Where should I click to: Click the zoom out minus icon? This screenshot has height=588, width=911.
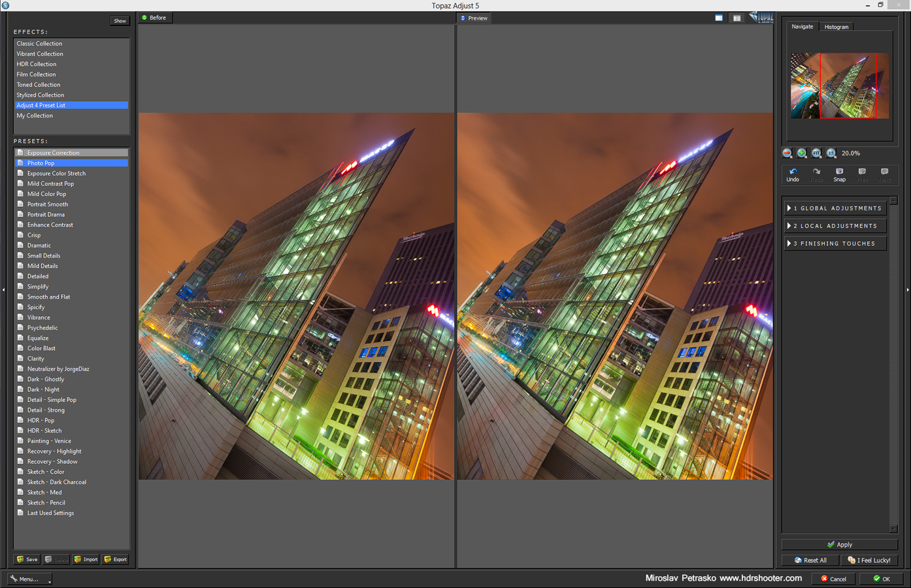787,153
